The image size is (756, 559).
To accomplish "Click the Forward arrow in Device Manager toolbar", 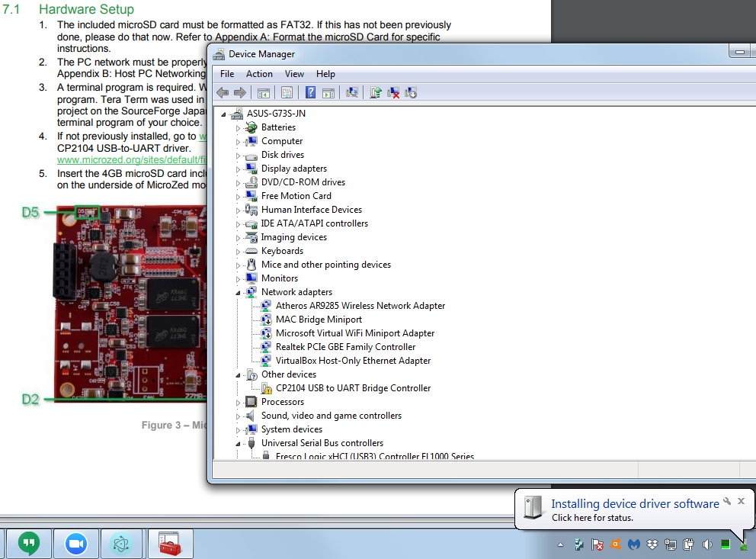I will coord(239,92).
